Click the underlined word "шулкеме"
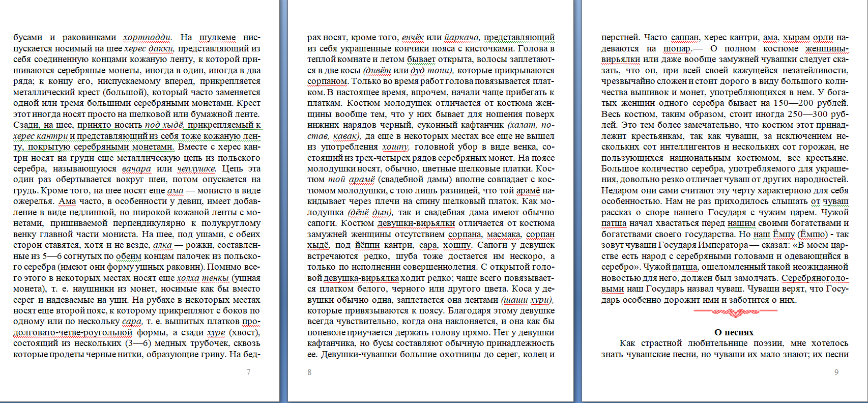868x403 pixels. [217, 37]
